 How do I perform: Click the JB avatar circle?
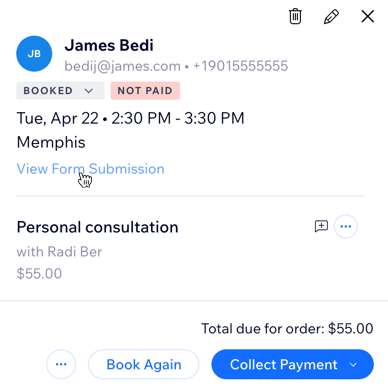point(34,54)
